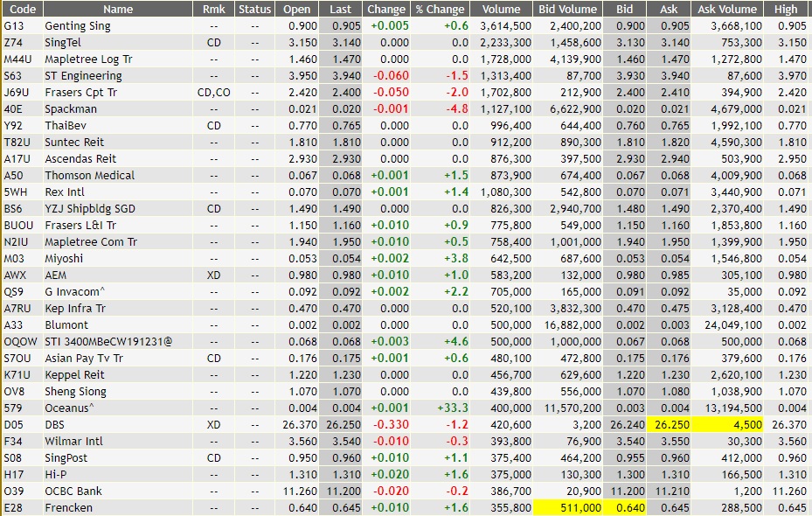Select stock code AWX

(x=15, y=275)
